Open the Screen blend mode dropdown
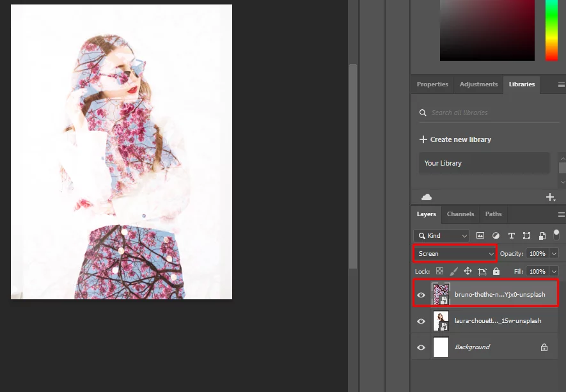The image size is (566, 392). (454, 253)
